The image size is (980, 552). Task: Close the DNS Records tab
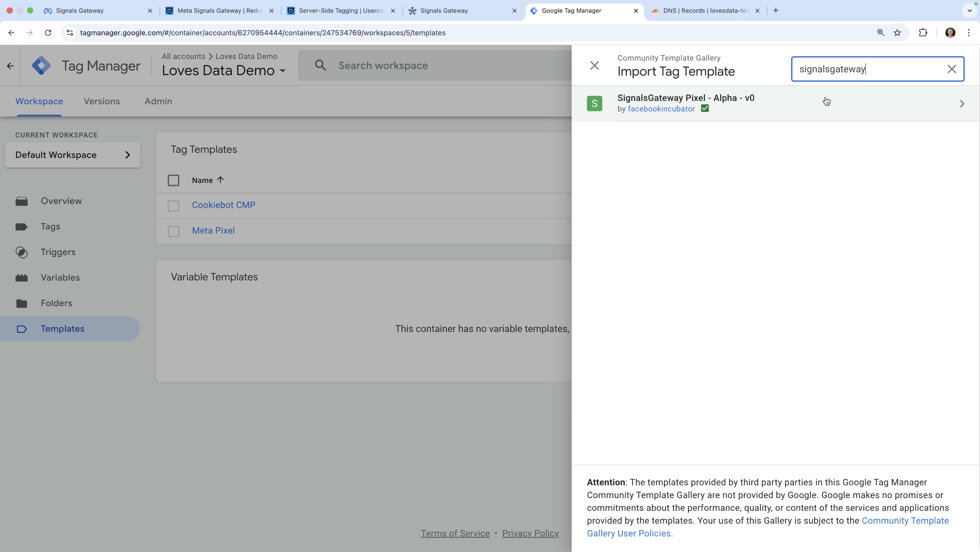click(757, 11)
